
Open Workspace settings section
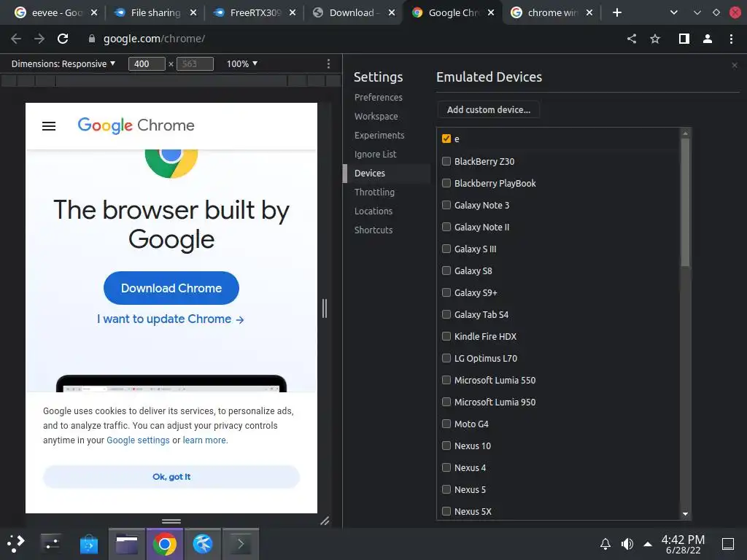click(x=376, y=116)
